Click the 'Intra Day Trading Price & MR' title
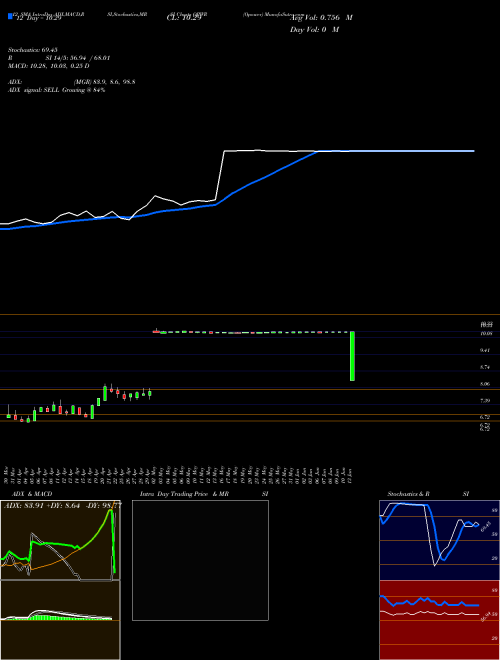This screenshot has width=500, height=660. [x=184, y=494]
